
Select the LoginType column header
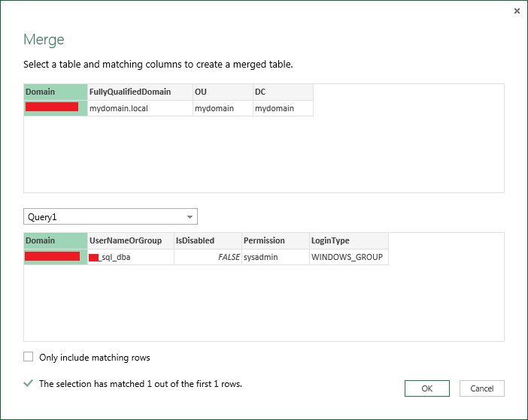[x=348, y=240]
